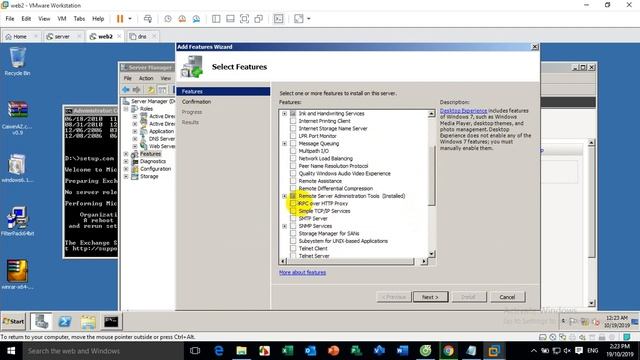Expand Message Queuing feature node
The image size is (640, 360).
(x=284, y=143)
